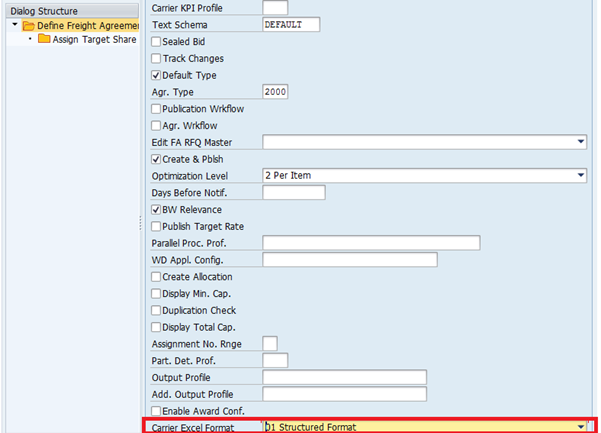Enable the Enable Award Conf. checkbox

click(x=156, y=411)
